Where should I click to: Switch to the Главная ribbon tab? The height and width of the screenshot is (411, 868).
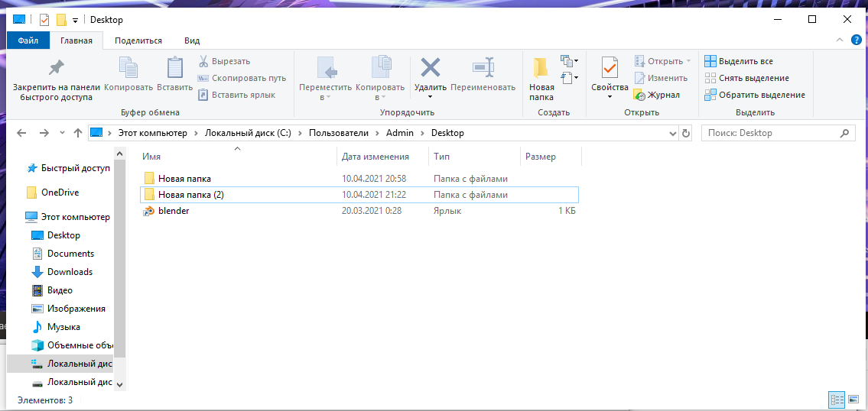[76, 40]
